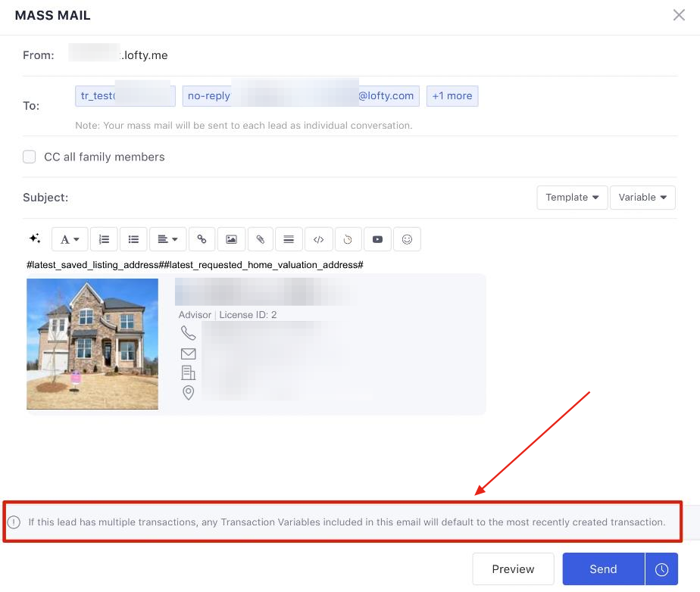Insert a horizontal line divider
700x592 pixels.
coord(289,239)
